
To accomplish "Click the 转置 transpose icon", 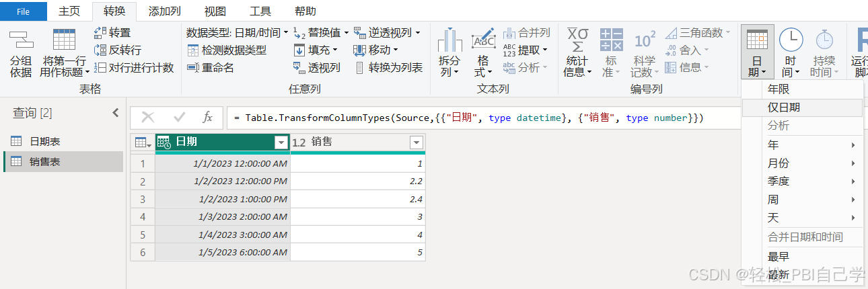I will click(x=100, y=32).
